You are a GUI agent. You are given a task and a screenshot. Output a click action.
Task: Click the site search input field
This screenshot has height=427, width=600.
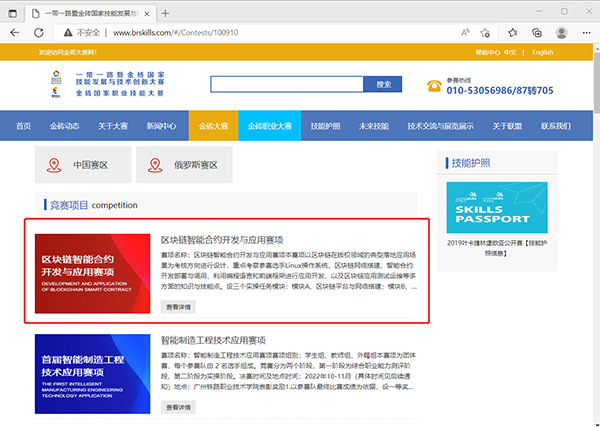pyautogui.click(x=285, y=84)
